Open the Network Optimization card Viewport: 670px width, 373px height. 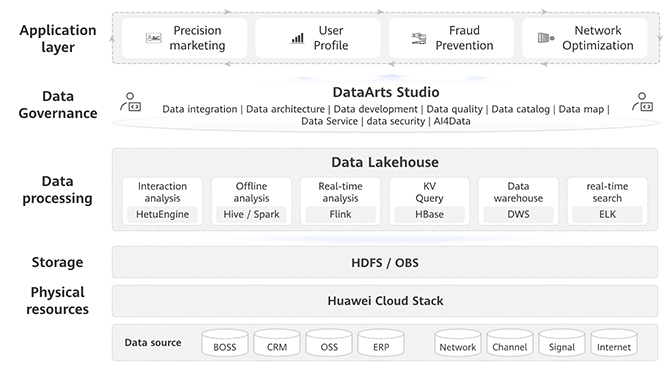click(585, 38)
